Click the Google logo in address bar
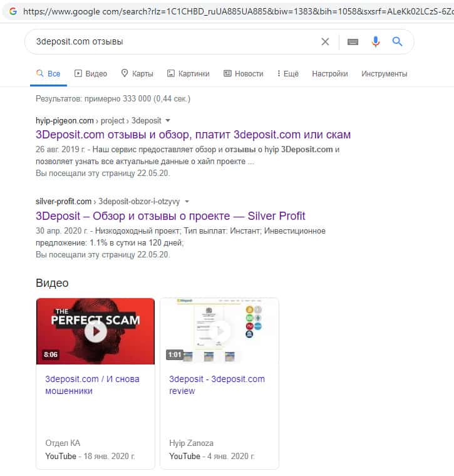Image resolution: width=454 pixels, height=476 pixels. 13,11
